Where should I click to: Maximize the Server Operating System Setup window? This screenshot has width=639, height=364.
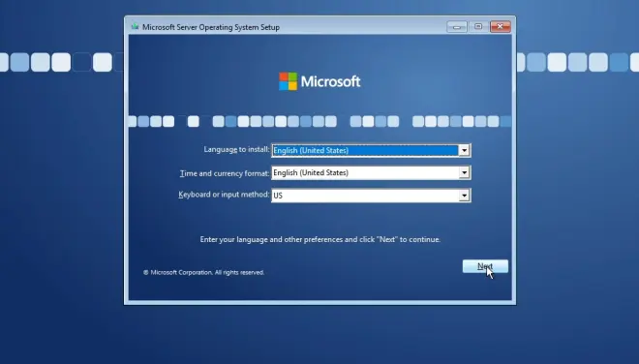tap(478, 26)
